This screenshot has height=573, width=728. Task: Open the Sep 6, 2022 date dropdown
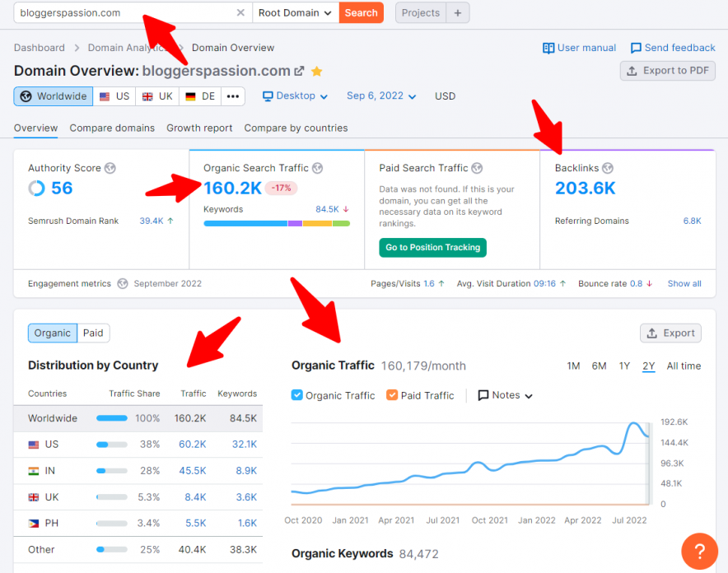coord(381,96)
